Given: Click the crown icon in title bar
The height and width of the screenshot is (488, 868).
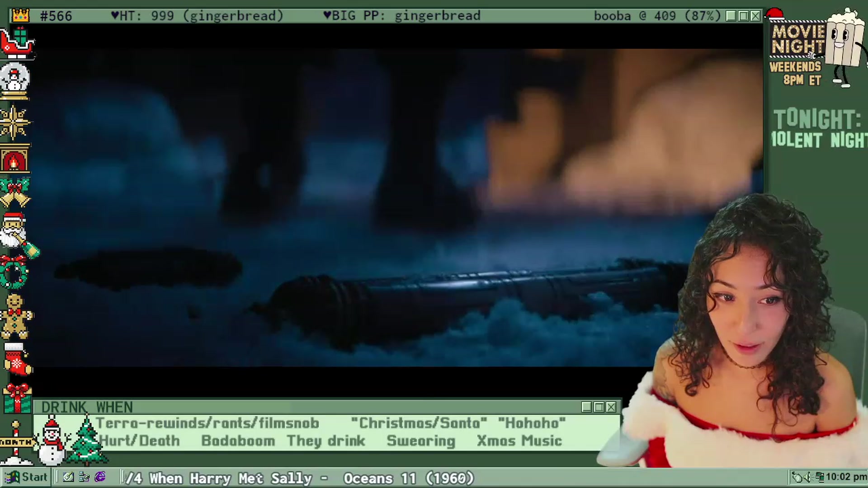Looking at the screenshot, I should tap(20, 15).
